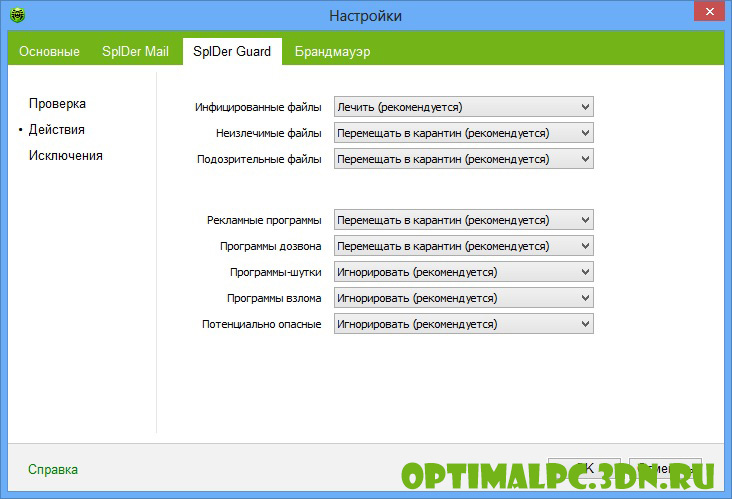Close the Настройки window
The image size is (732, 499).
709,11
